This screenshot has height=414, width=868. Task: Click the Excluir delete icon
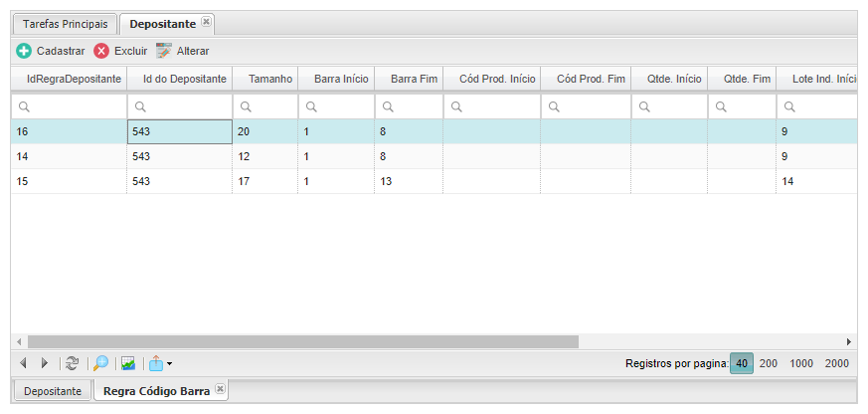click(x=101, y=51)
